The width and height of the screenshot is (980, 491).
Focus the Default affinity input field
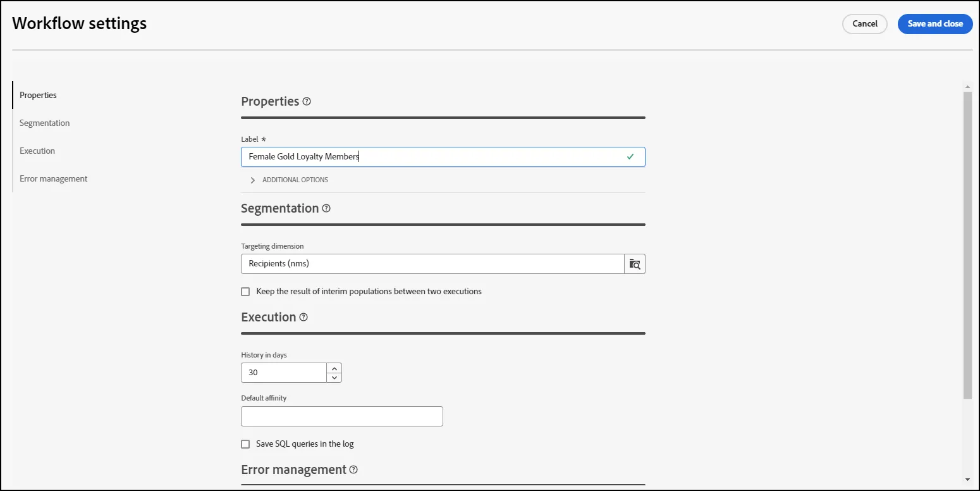pyautogui.click(x=342, y=416)
